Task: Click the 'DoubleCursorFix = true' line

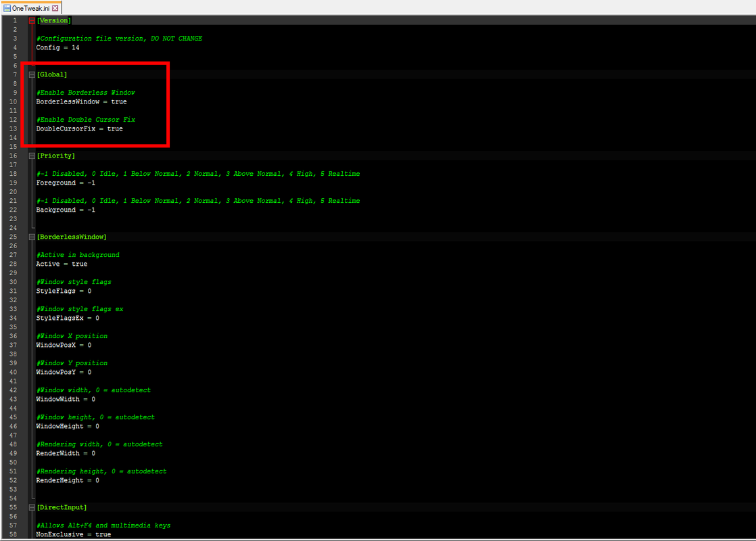Action: click(80, 128)
